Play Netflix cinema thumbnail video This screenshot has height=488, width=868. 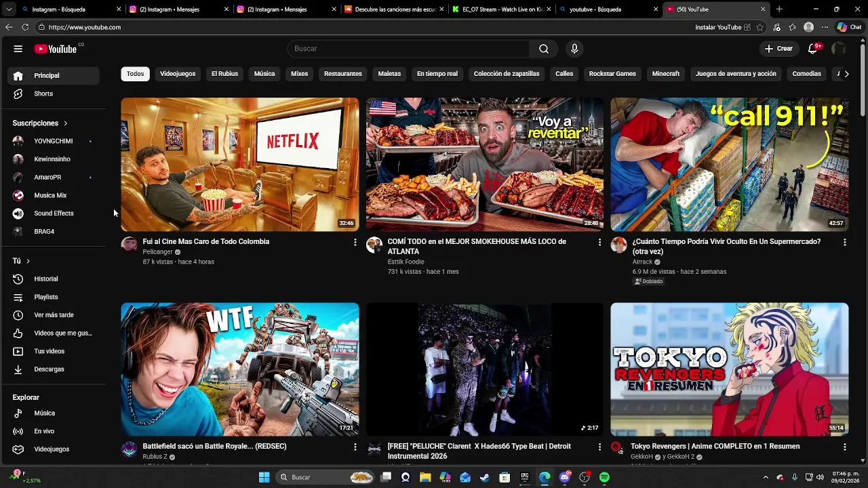click(x=240, y=165)
